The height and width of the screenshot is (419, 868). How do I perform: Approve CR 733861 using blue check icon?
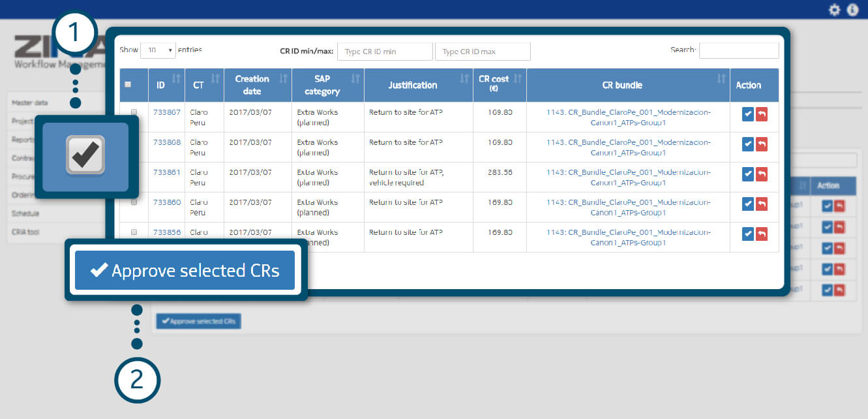click(x=747, y=174)
